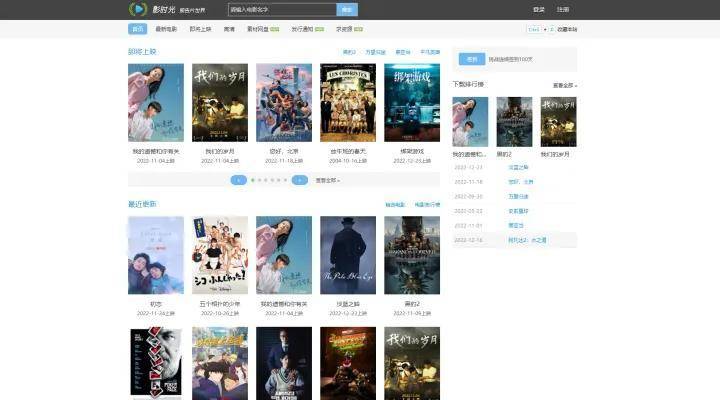Open the 黑豹2 poster under 最近更新

412,255
